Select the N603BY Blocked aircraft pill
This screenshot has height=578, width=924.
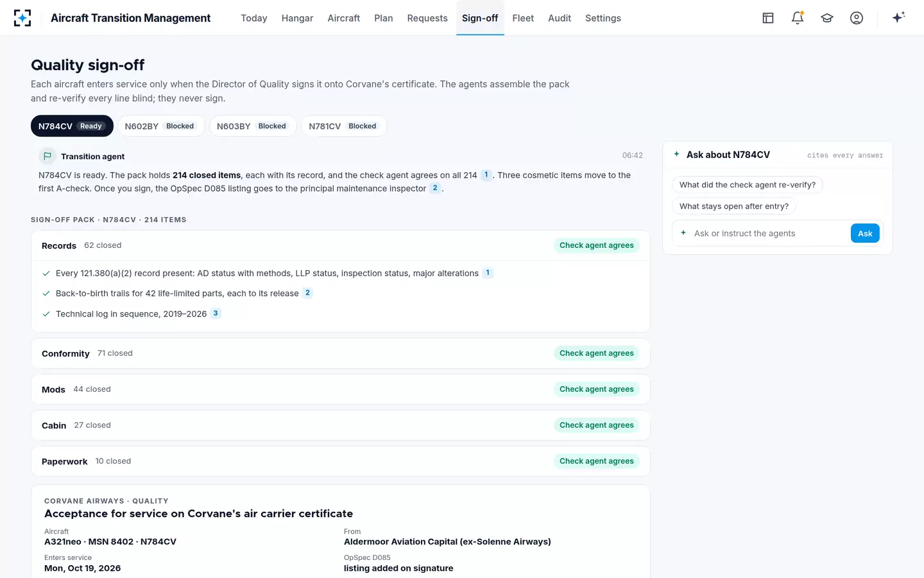click(253, 126)
